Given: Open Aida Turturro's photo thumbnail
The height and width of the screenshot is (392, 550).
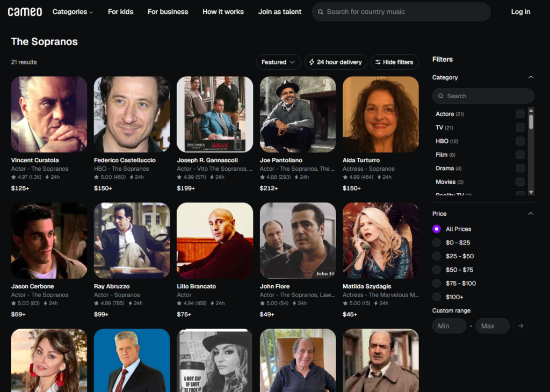Looking at the screenshot, I should click(x=381, y=114).
